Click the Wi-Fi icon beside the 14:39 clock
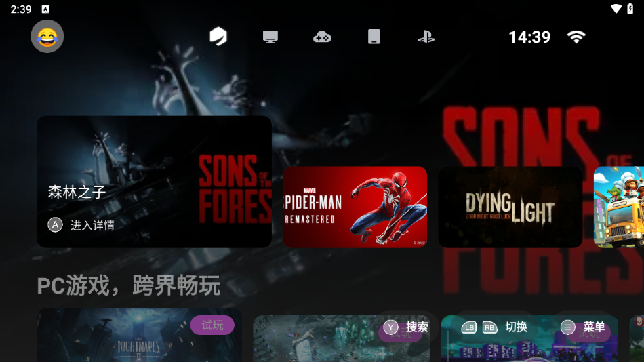Viewport: 644px width, 362px height. pyautogui.click(x=576, y=37)
